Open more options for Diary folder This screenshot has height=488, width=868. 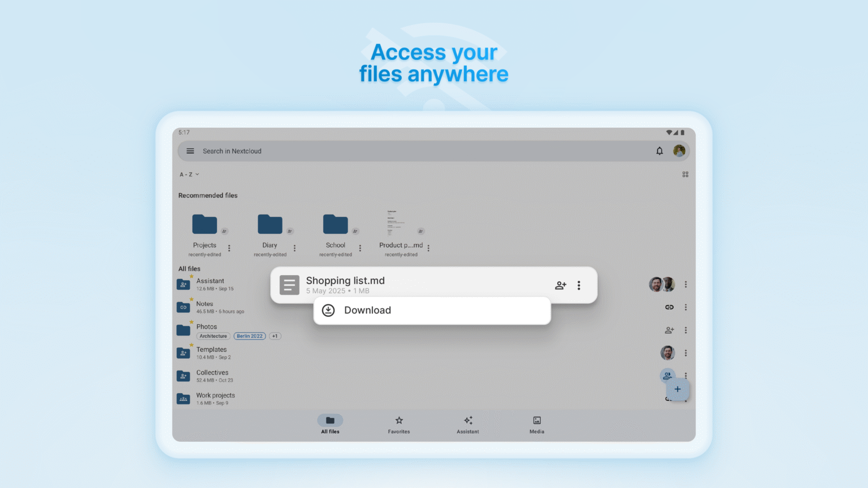(294, 248)
